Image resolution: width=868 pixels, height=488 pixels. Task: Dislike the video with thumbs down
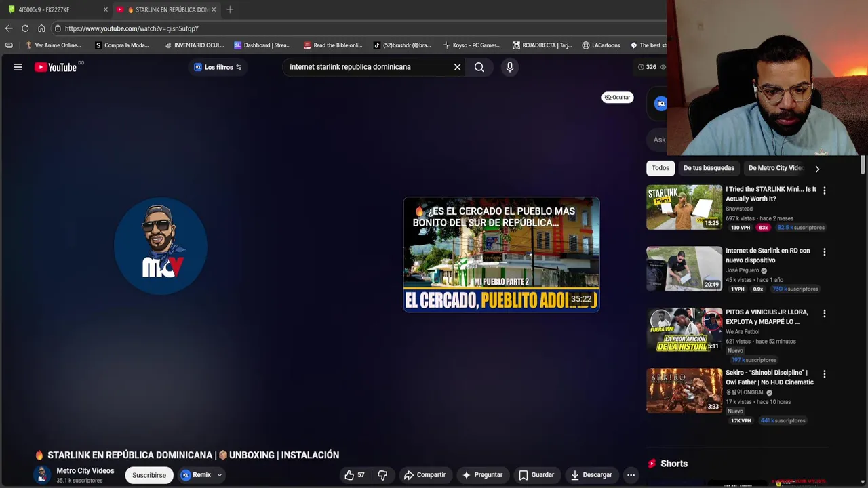(x=382, y=475)
